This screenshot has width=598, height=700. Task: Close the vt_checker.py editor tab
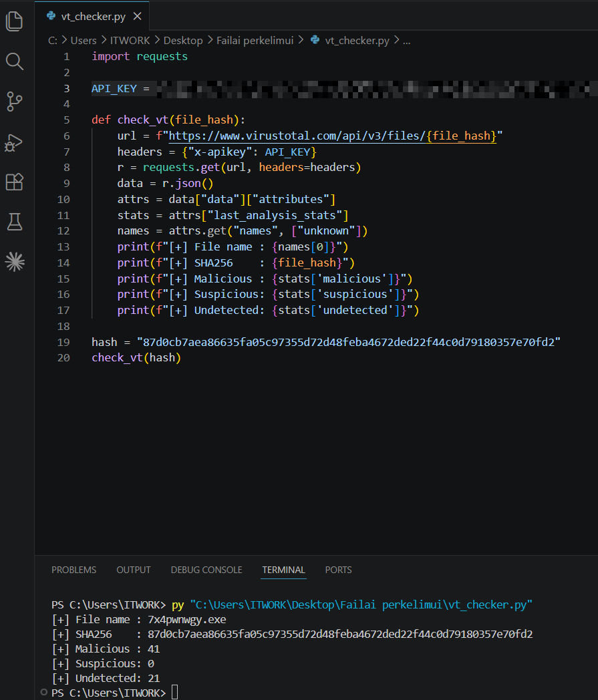(138, 16)
